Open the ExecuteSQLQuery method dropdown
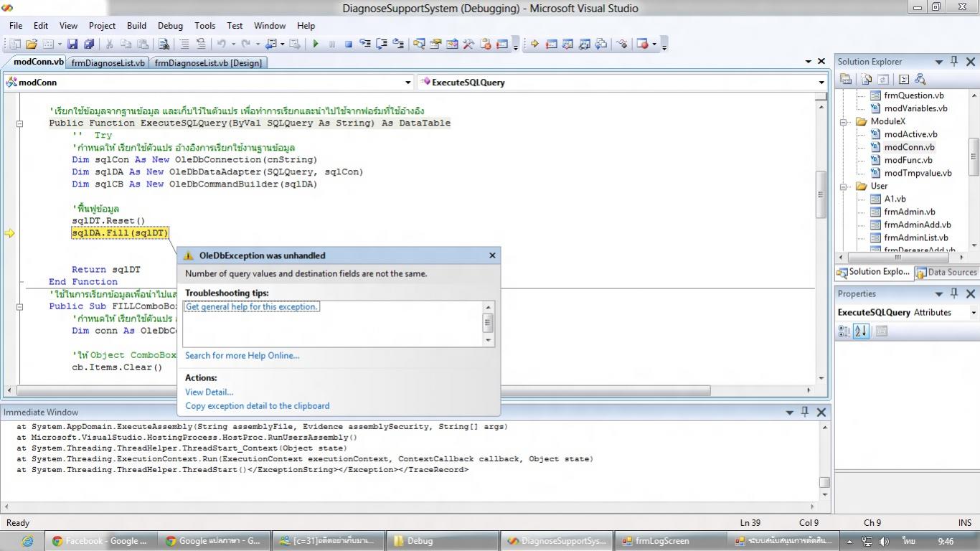 tap(821, 83)
